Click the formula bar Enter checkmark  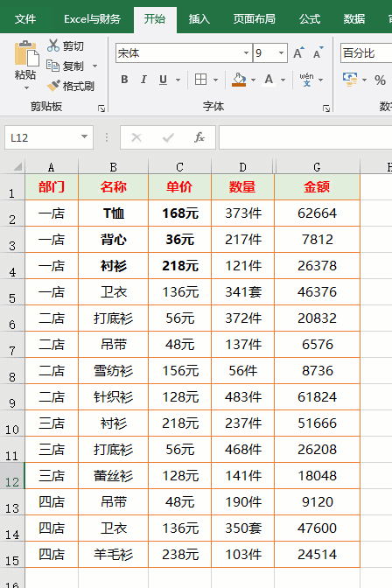point(168,137)
